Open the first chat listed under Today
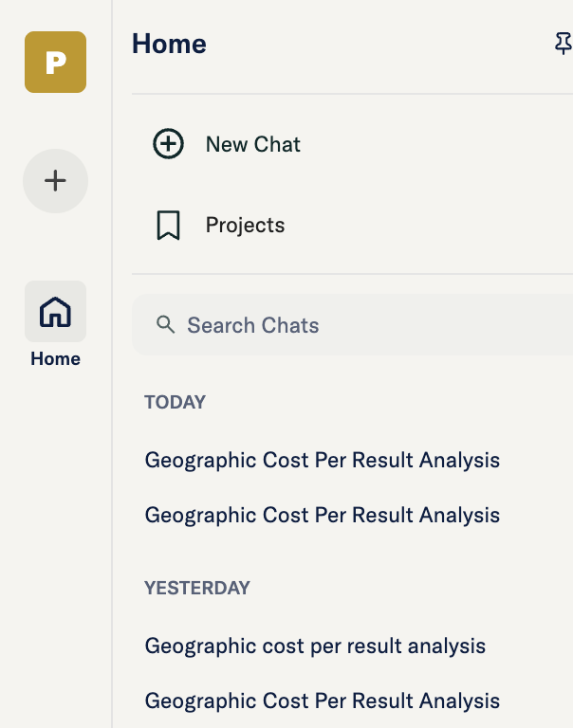Screen dimensions: 573x728 [x=322, y=461]
